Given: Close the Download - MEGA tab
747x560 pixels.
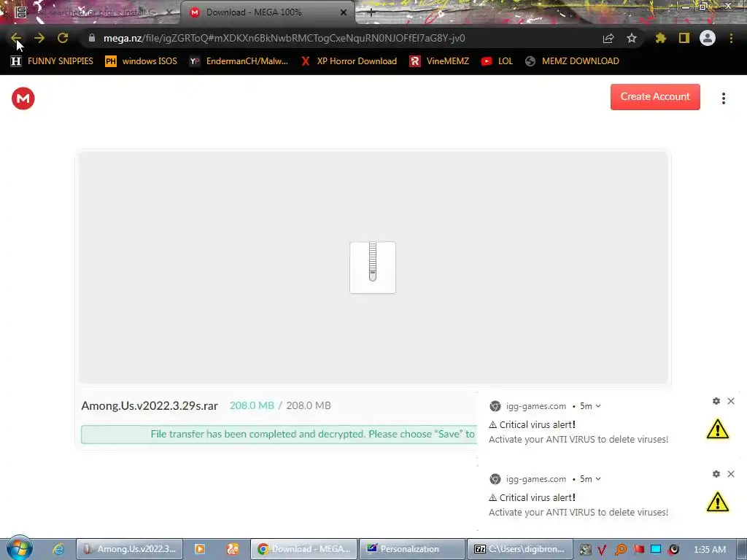Looking at the screenshot, I should (344, 12).
